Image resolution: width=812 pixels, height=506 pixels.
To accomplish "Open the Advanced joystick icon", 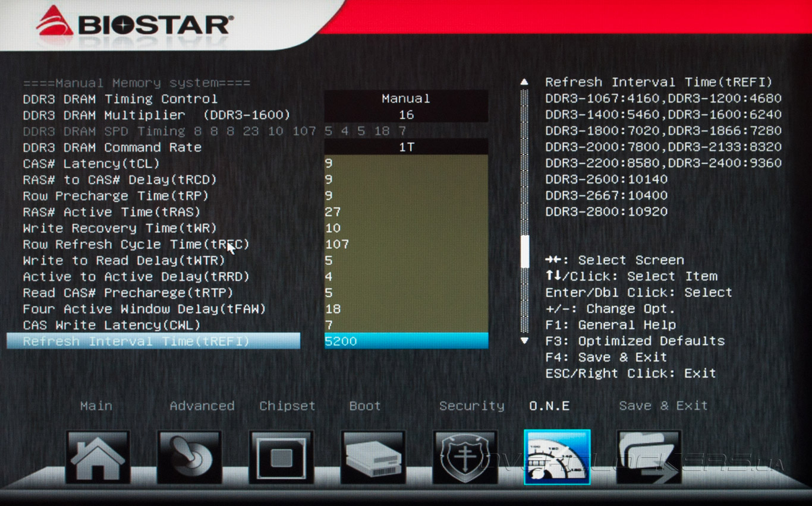I will 189,457.
